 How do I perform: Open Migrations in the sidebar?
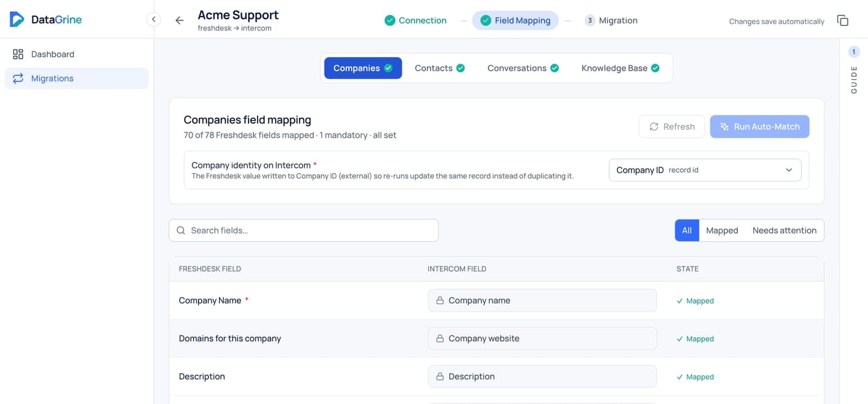click(76, 78)
